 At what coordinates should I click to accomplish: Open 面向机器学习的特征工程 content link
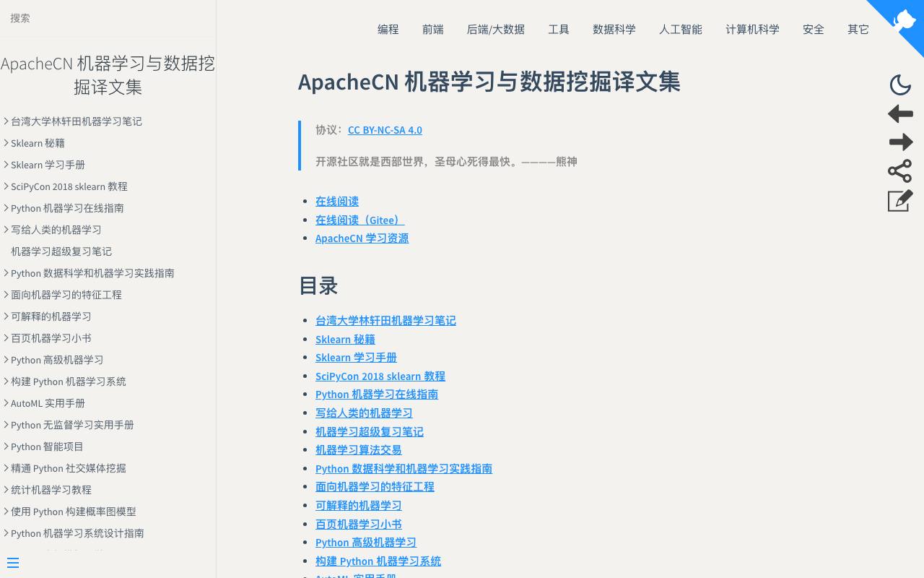(x=375, y=487)
